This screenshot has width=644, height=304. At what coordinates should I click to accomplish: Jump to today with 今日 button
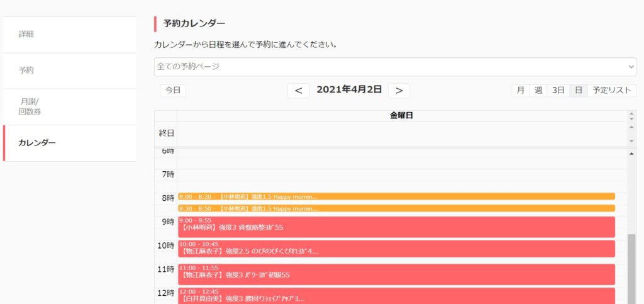(x=173, y=91)
